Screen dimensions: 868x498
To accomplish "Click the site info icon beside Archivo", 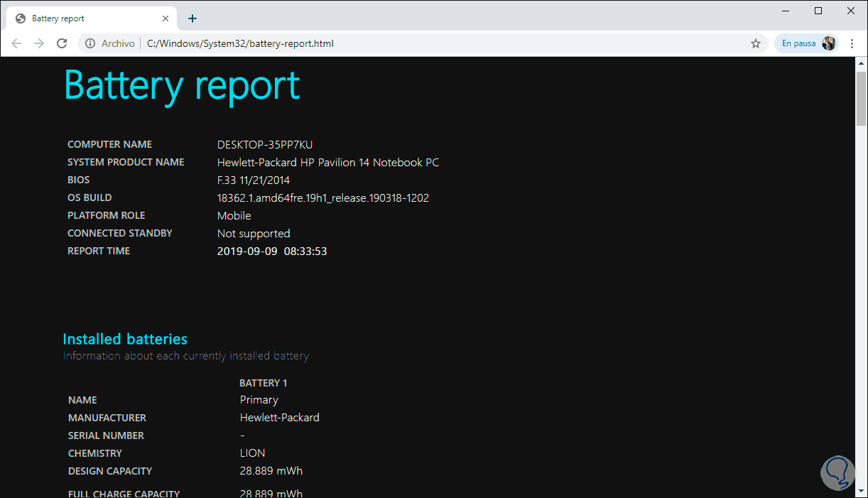I will (90, 43).
